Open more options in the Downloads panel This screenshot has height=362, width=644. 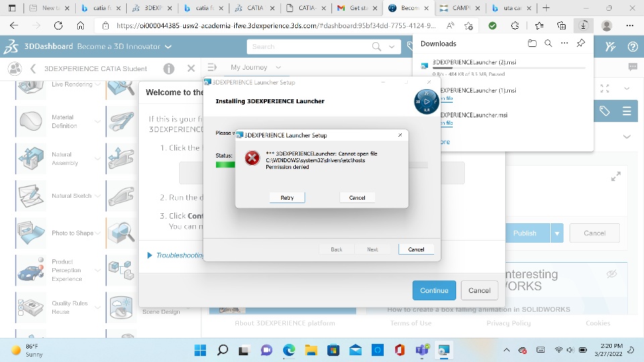565,43
